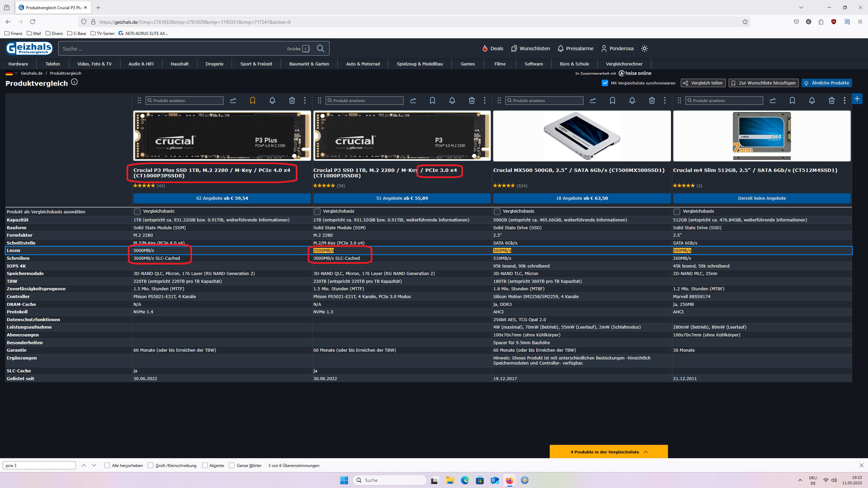
Task: Click the Vergleich teilen button
Action: (703, 83)
